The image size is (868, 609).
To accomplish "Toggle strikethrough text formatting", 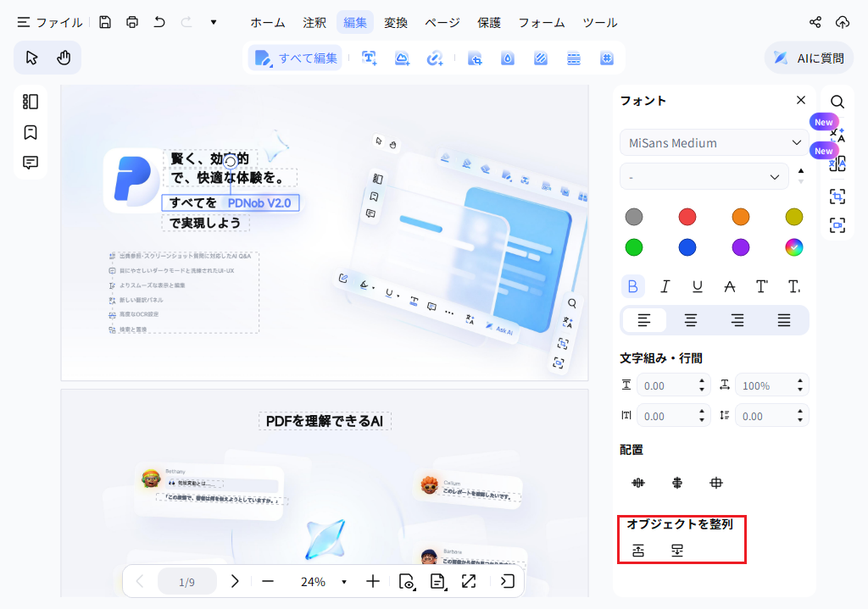I will (x=730, y=286).
